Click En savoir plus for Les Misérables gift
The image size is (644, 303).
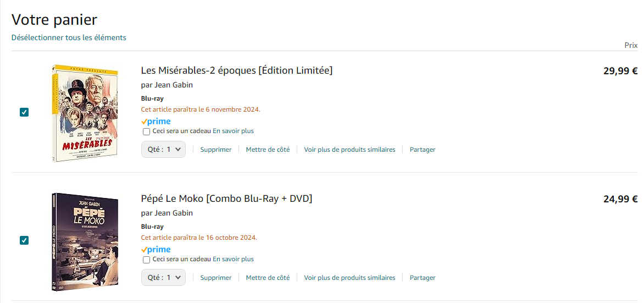[233, 131]
